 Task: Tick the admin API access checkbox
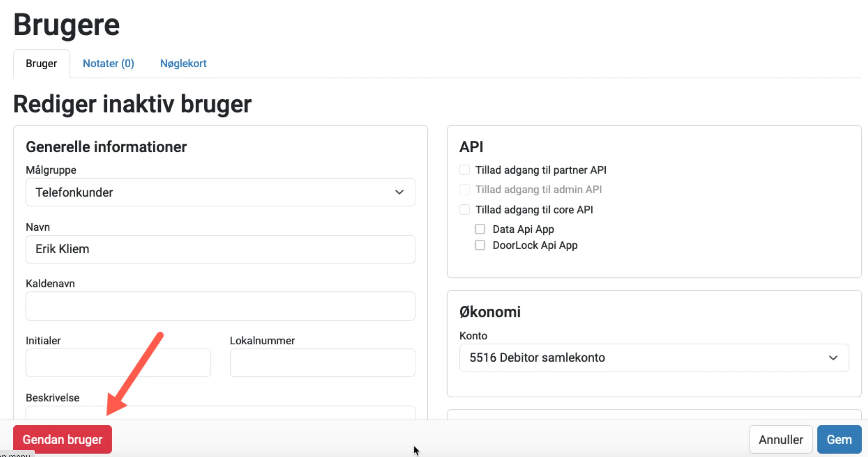click(465, 189)
